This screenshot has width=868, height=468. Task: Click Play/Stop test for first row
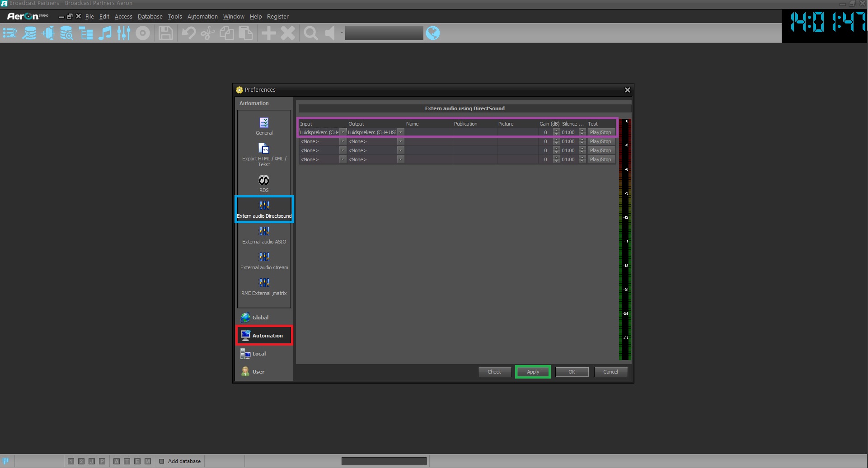(601, 132)
